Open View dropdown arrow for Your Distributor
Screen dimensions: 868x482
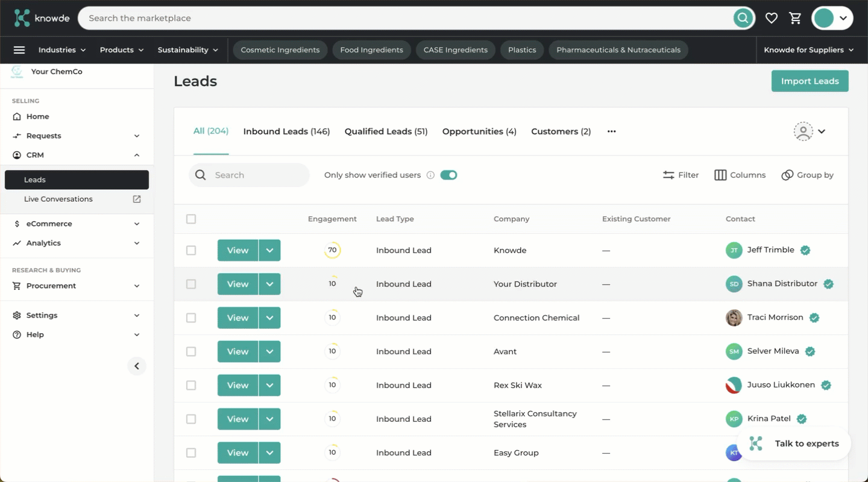(x=269, y=284)
